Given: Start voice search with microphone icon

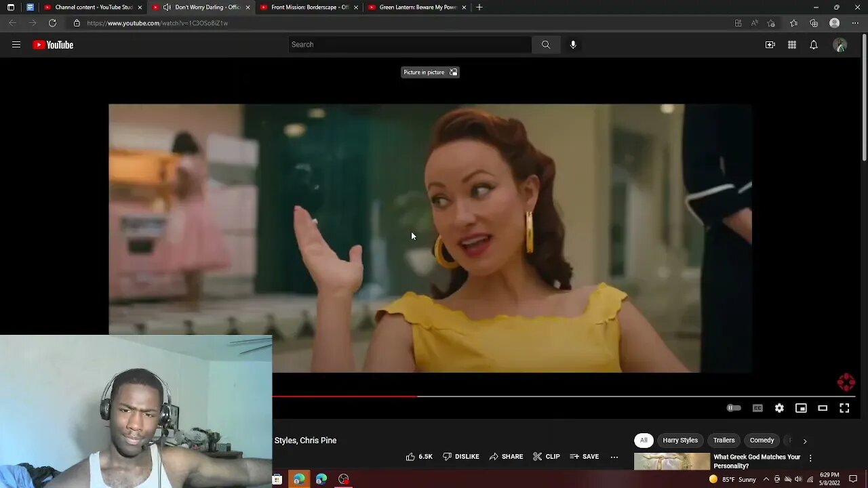Looking at the screenshot, I should (573, 45).
